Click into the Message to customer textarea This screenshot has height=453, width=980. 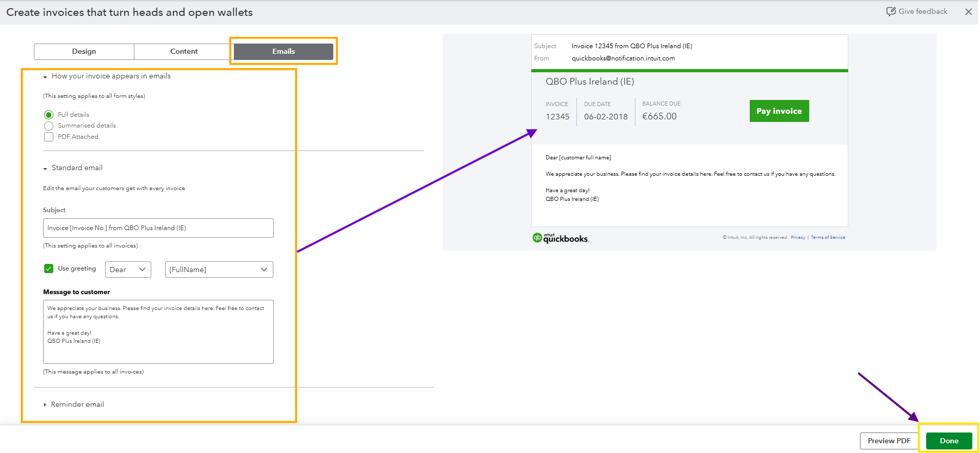158,332
